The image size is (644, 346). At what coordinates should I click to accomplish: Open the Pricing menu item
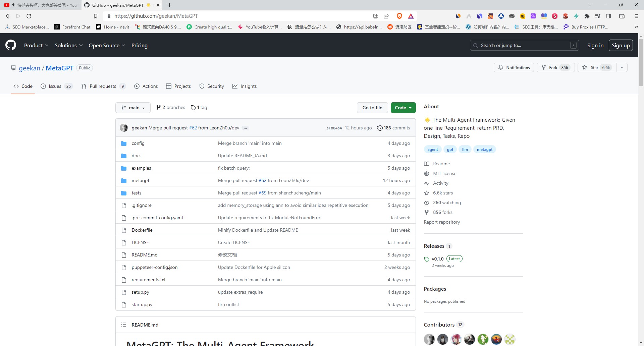[x=139, y=45]
